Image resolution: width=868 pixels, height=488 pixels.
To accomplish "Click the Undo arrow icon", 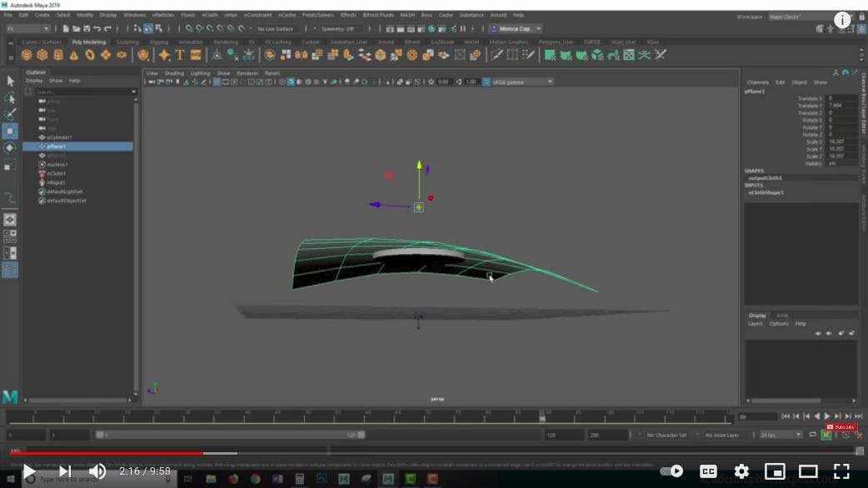I will (x=97, y=29).
